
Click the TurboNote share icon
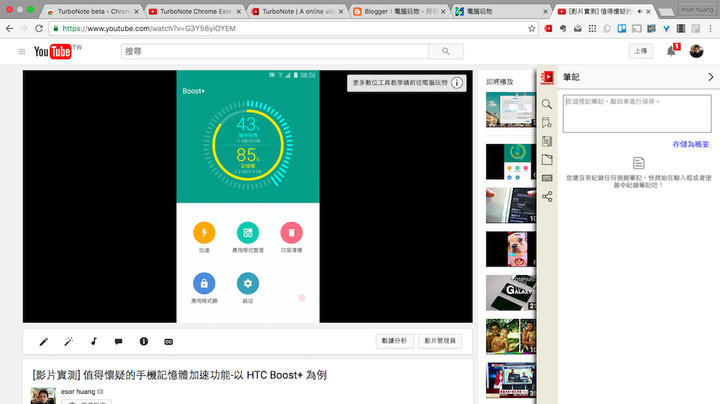(x=546, y=196)
